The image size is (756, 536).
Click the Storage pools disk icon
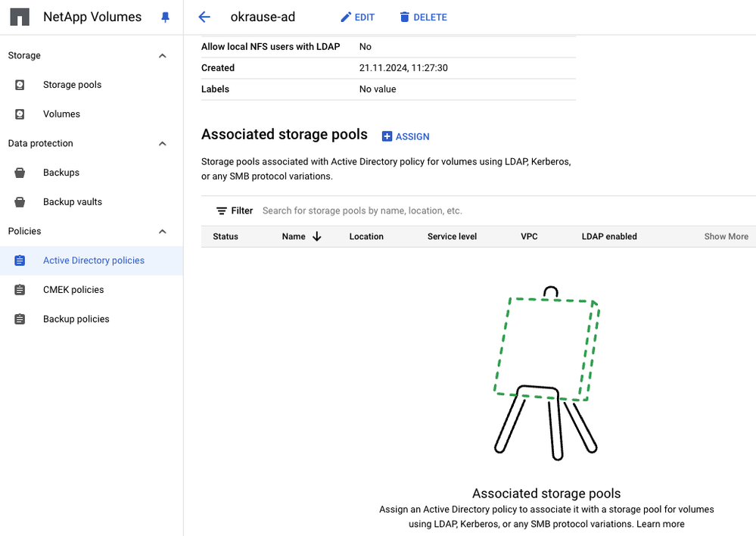(x=20, y=85)
